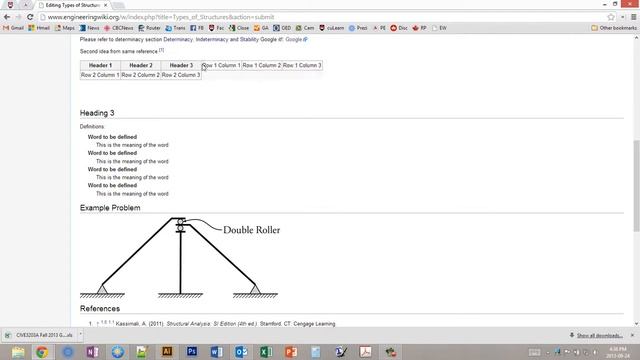Expand the downloaded file options arrow

point(80,335)
